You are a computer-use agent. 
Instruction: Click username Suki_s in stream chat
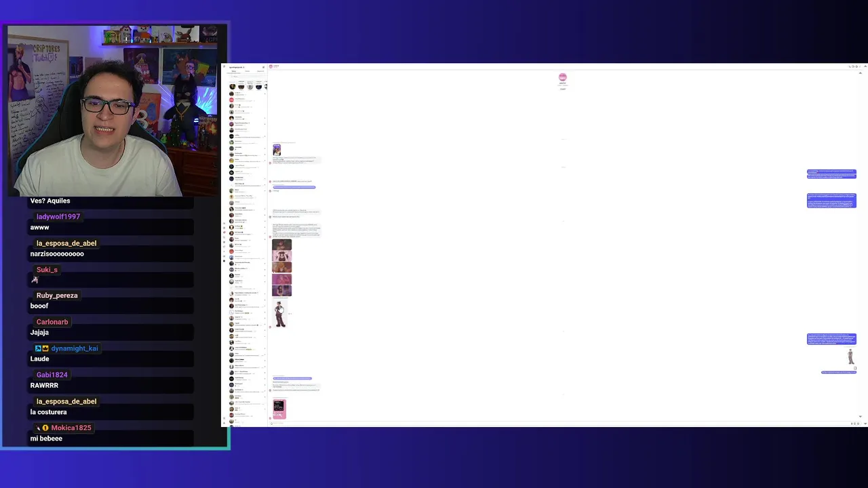pos(47,270)
